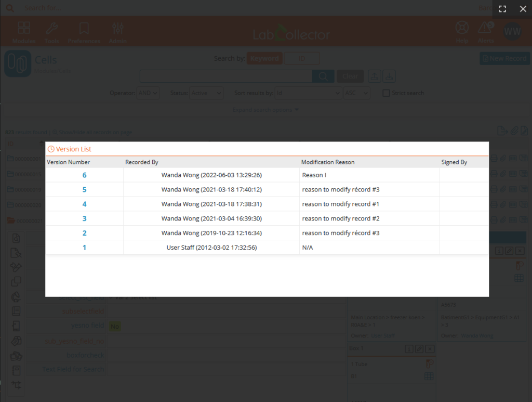Toggle full screen for the Version List popup

pyautogui.click(x=502, y=9)
